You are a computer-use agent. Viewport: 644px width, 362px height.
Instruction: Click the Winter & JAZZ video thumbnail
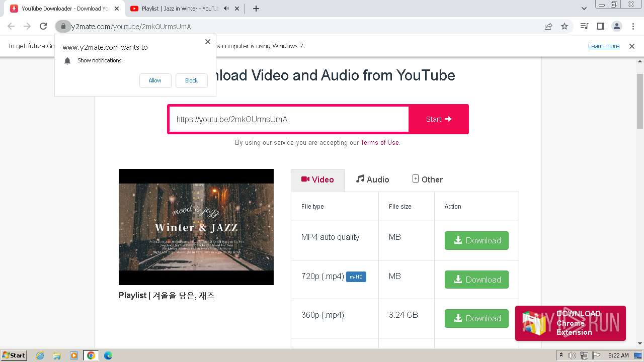coord(196,227)
